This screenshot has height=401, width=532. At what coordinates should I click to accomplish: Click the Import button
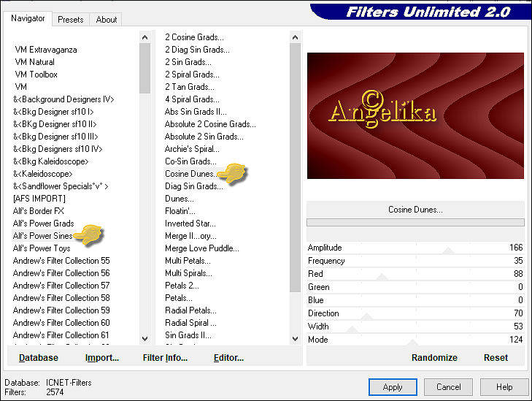click(x=101, y=357)
